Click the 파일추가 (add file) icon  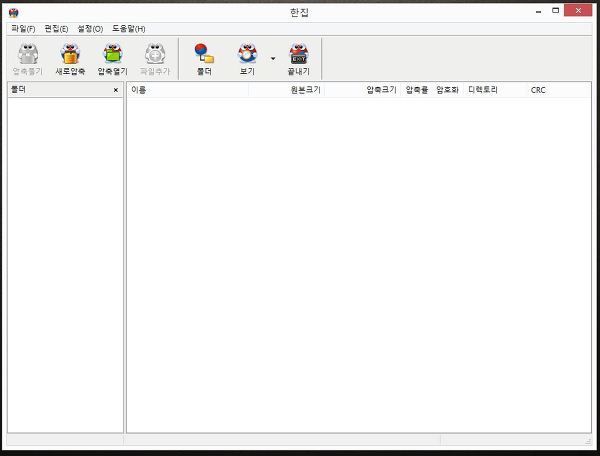click(155, 59)
